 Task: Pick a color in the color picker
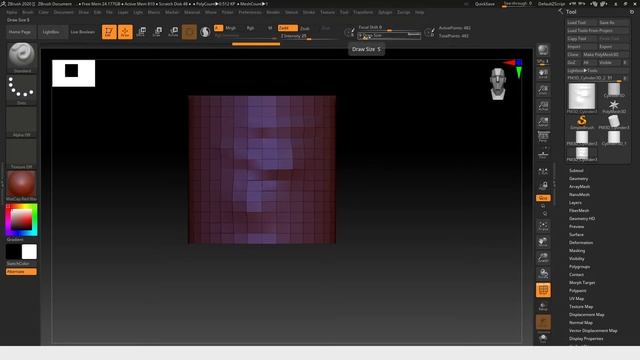[22, 220]
